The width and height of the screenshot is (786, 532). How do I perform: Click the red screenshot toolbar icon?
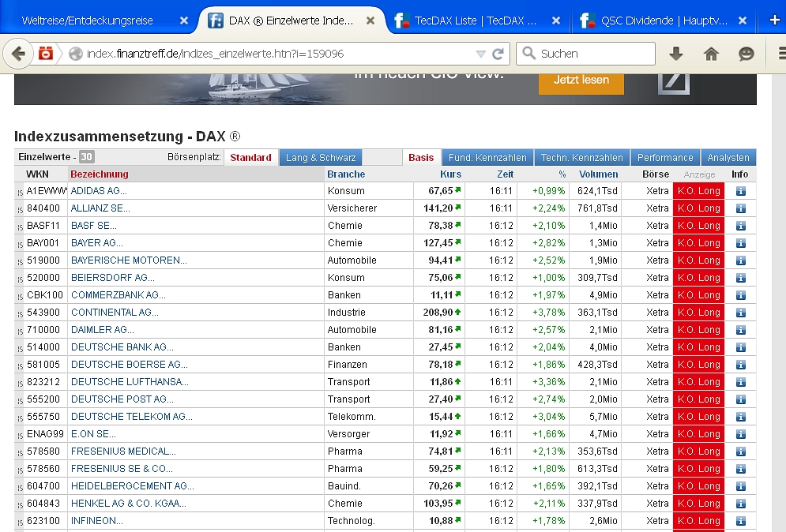[46, 53]
